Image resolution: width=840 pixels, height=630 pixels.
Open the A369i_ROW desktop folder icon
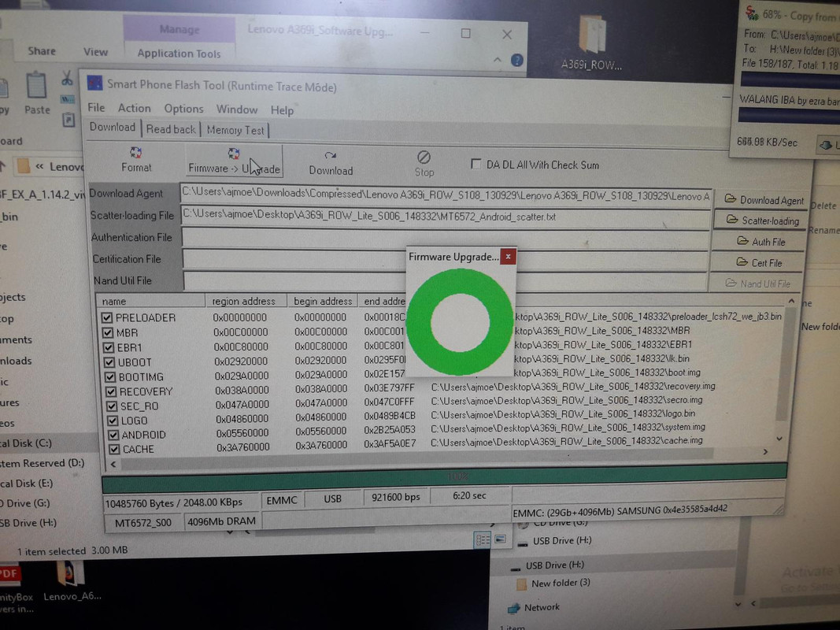[591, 35]
